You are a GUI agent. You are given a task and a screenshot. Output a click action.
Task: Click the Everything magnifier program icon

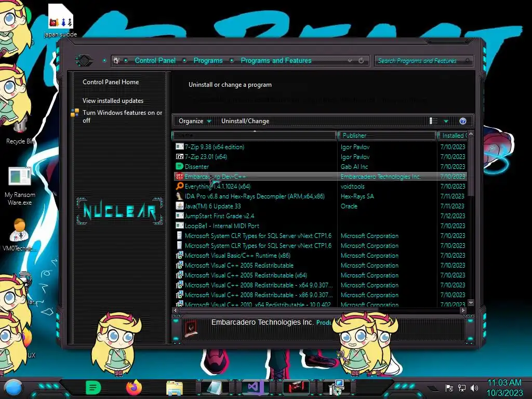point(179,186)
